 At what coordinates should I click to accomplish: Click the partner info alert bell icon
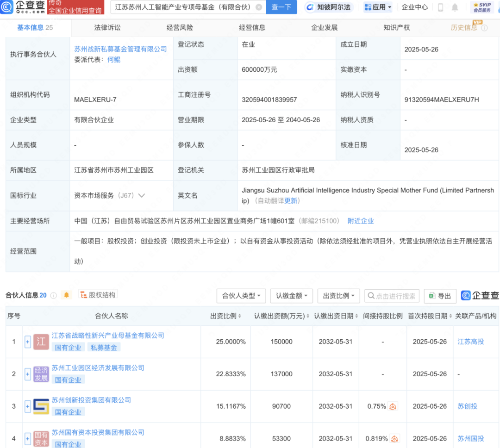pos(67,295)
